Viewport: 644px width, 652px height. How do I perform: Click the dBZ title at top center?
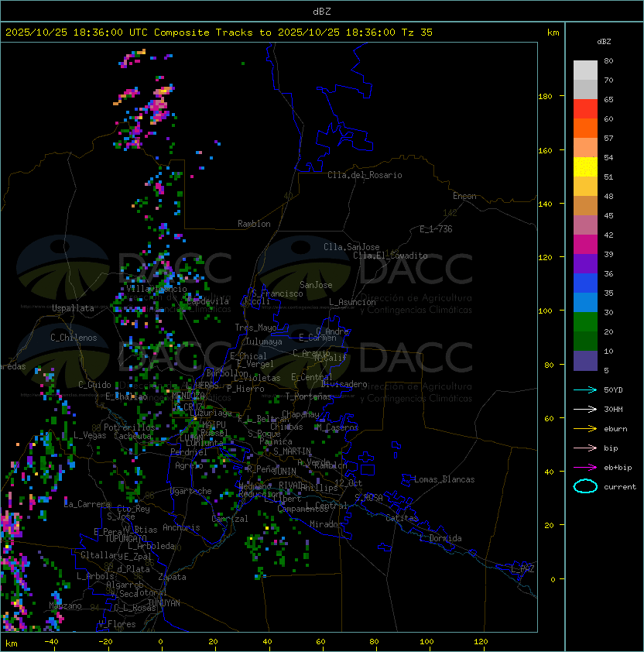pos(322,11)
